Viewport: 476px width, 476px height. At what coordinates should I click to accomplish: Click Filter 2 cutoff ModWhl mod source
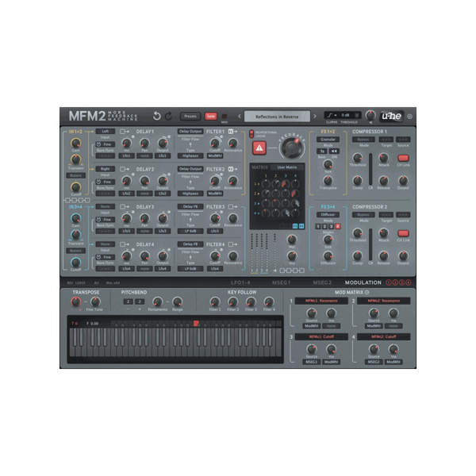pyautogui.click(x=215, y=194)
